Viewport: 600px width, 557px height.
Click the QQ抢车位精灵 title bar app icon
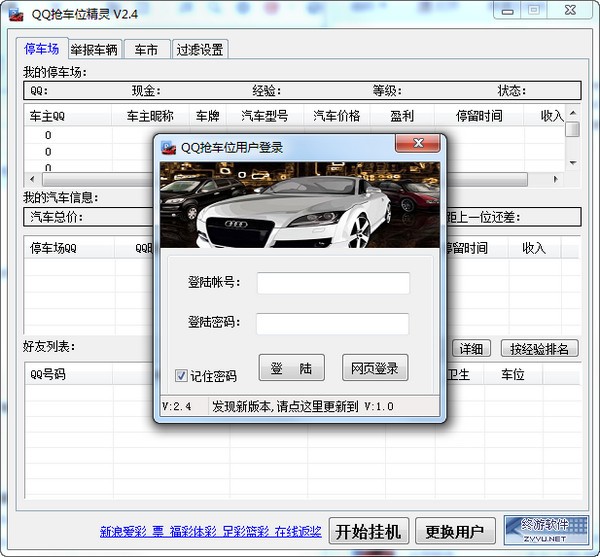pos(15,12)
